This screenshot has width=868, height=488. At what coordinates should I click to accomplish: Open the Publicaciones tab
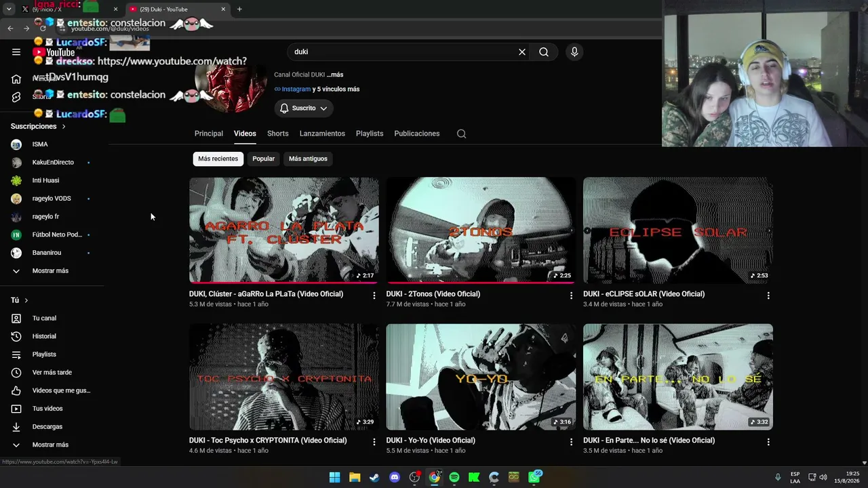[x=417, y=134]
